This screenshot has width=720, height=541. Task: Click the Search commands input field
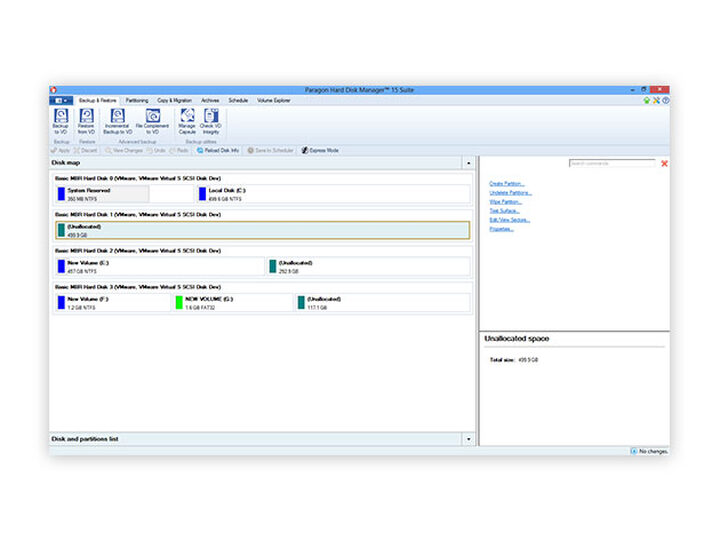612,163
